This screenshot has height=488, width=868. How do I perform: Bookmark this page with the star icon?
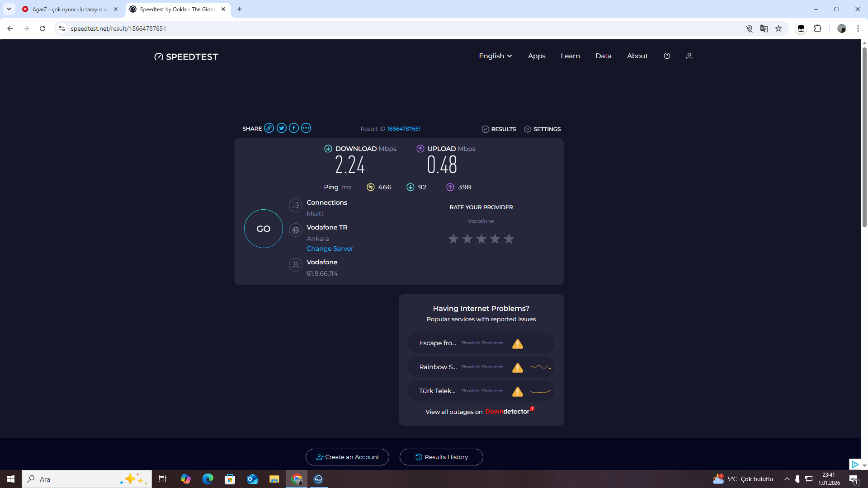[778, 28]
